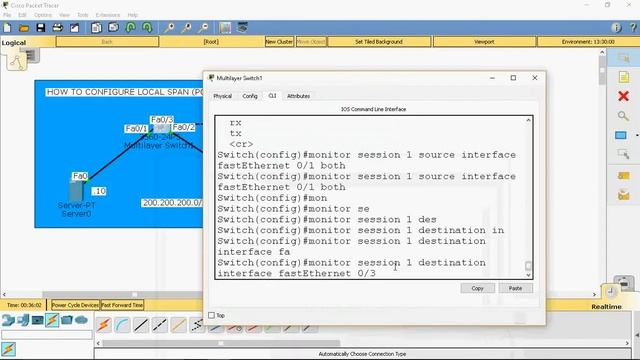This screenshot has width=640, height=360.
Task: Select the End Devices category icon
Action: pos(23,320)
